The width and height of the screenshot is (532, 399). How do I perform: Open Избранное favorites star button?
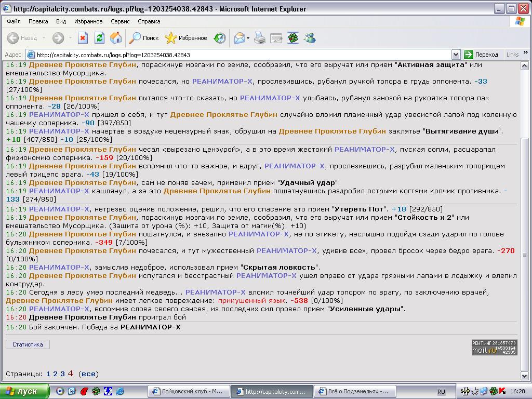[185, 38]
